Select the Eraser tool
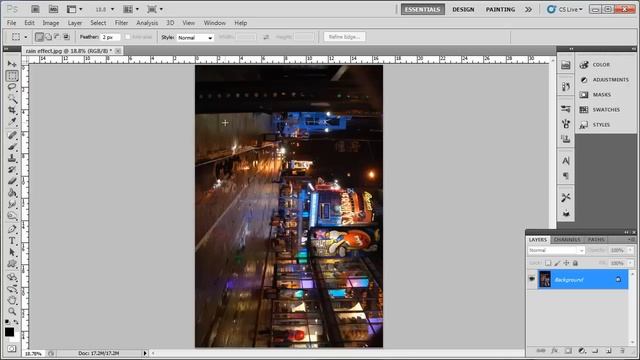The width and height of the screenshot is (640, 360). (x=12, y=181)
